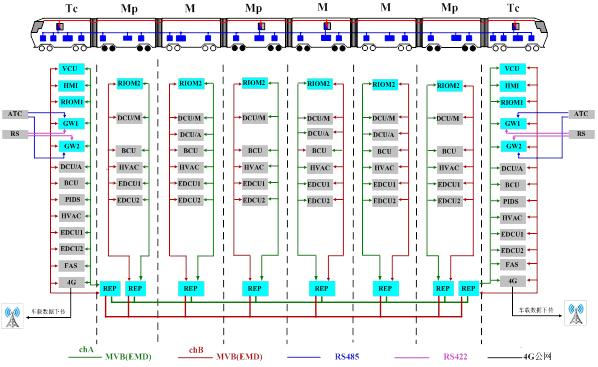
Task: Click the rightmost REP repeater box
Action: coord(468,289)
